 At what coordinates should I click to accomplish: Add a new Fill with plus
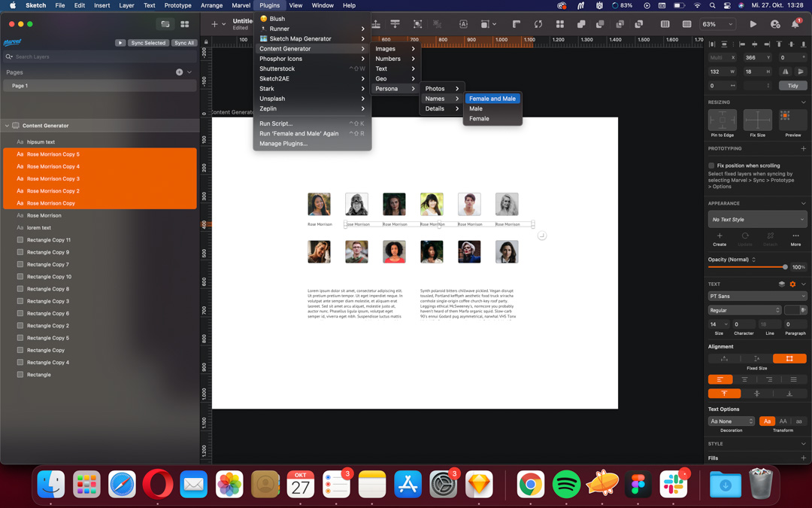tap(803, 458)
